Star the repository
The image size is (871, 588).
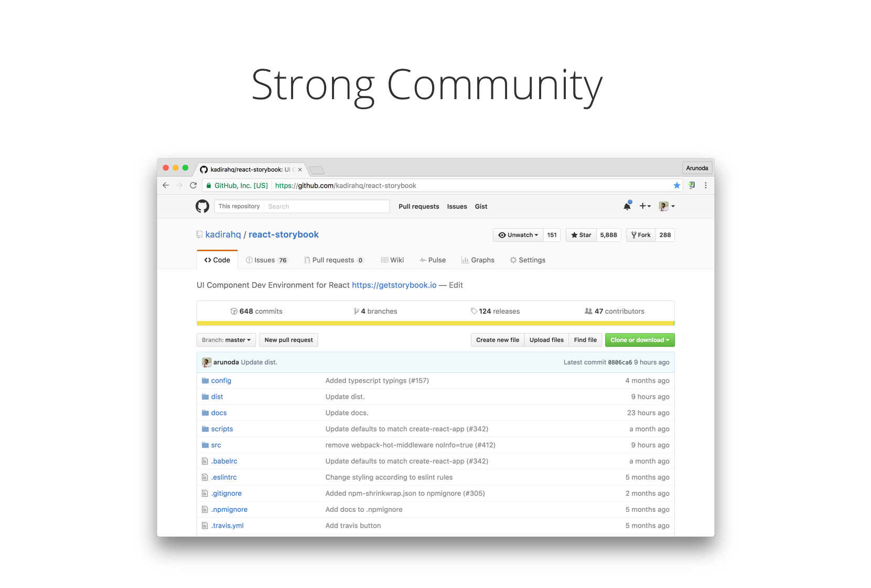[x=581, y=235]
